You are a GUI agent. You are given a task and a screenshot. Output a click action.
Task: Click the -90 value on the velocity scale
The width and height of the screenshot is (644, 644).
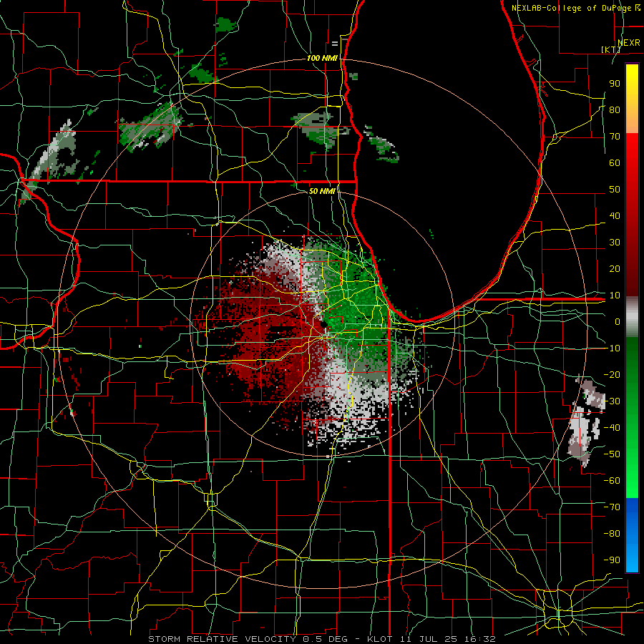coord(612,560)
